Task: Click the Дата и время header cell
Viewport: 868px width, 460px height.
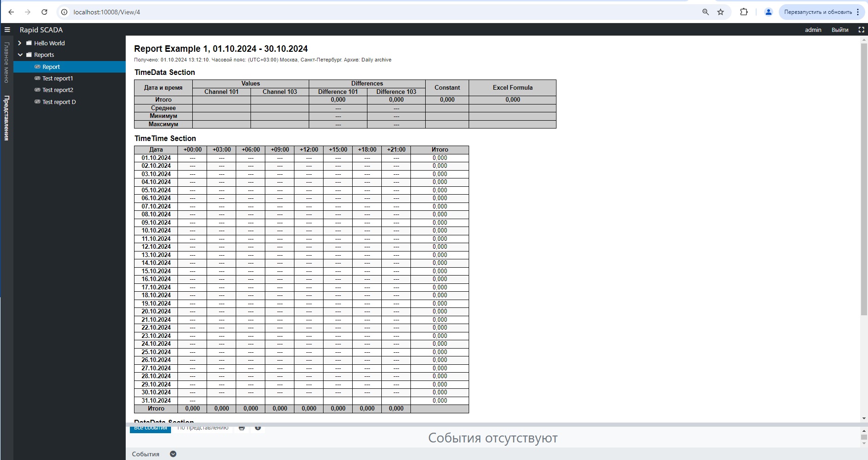Action: [x=163, y=87]
